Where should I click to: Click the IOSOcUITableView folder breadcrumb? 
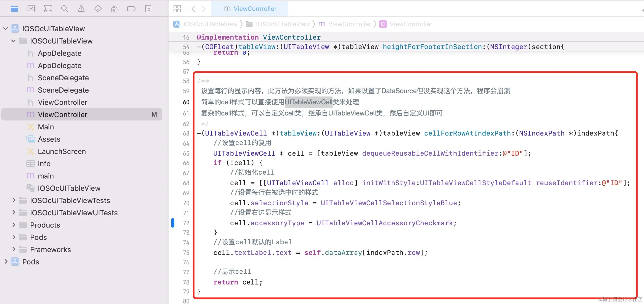coord(279,24)
